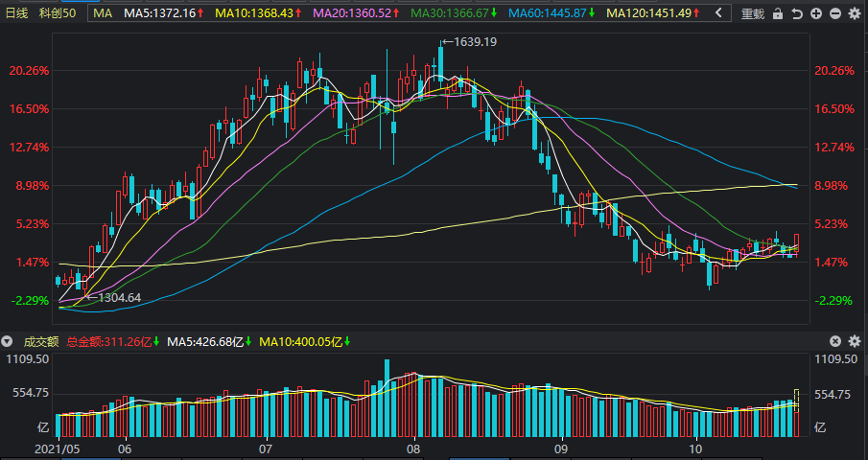The image size is (868, 460).
Task: Toggle the chart lock icon
Action: [x=779, y=14]
